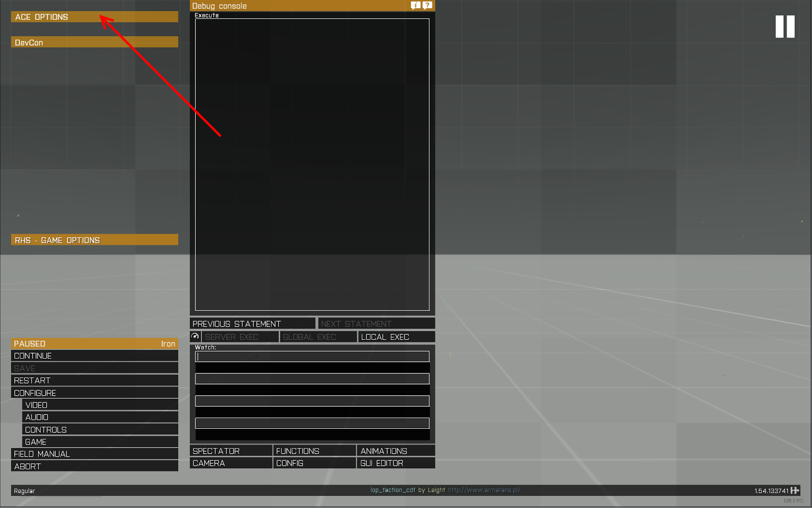Click the 'lop_faction_cdf by Leight' credit text
The image size is (812, 508).
point(408,490)
